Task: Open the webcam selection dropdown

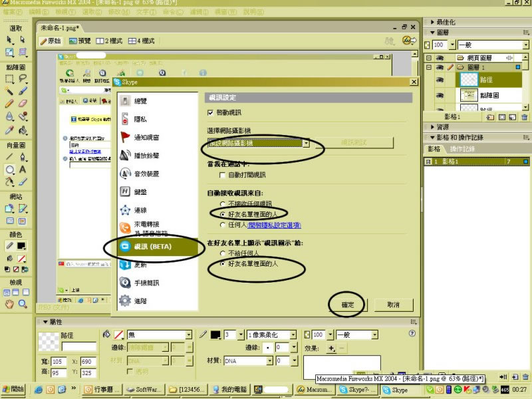Action: 306,143
